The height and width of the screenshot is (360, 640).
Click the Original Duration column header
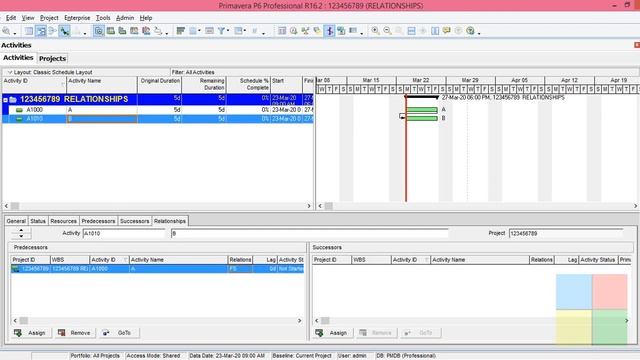(160, 84)
